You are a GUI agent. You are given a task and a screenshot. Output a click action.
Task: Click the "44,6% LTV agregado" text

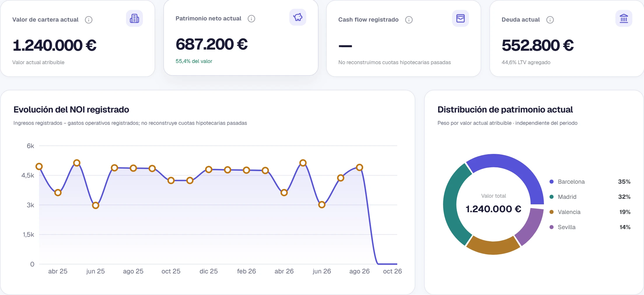[x=526, y=62]
